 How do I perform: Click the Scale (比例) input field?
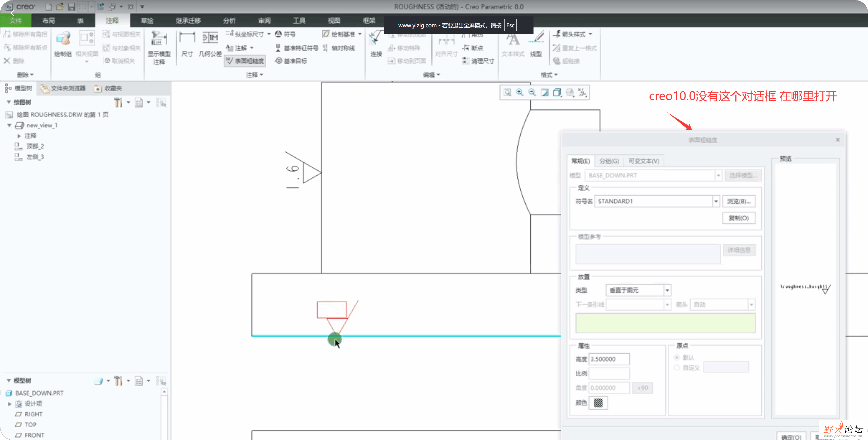pyautogui.click(x=609, y=373)
